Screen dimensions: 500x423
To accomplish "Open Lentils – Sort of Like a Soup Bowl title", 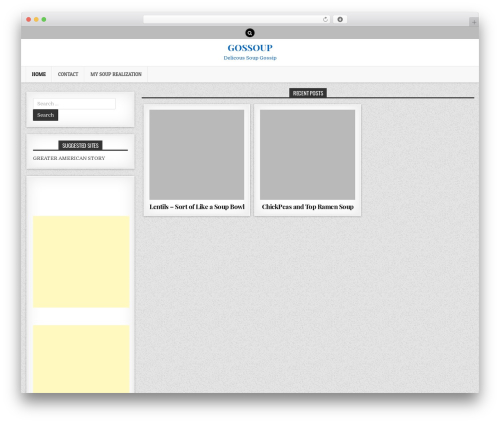I will click(x=197, y=207).
